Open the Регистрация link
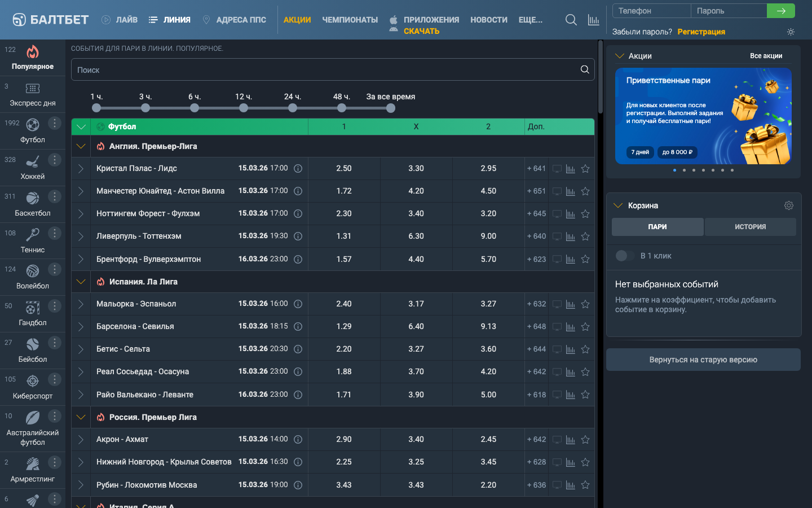 [701, 32]
